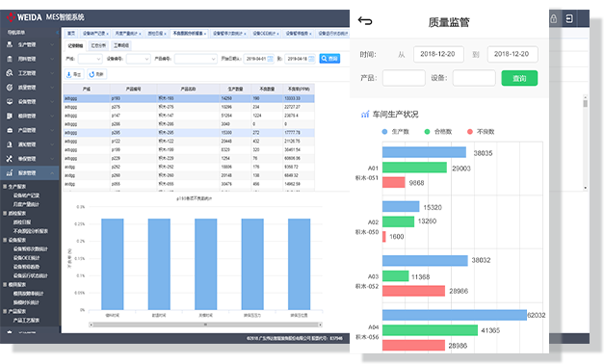Open 设备OEE统计 in sidebar tree
This screenshot has width=604, height=364.
pos(26,258)
